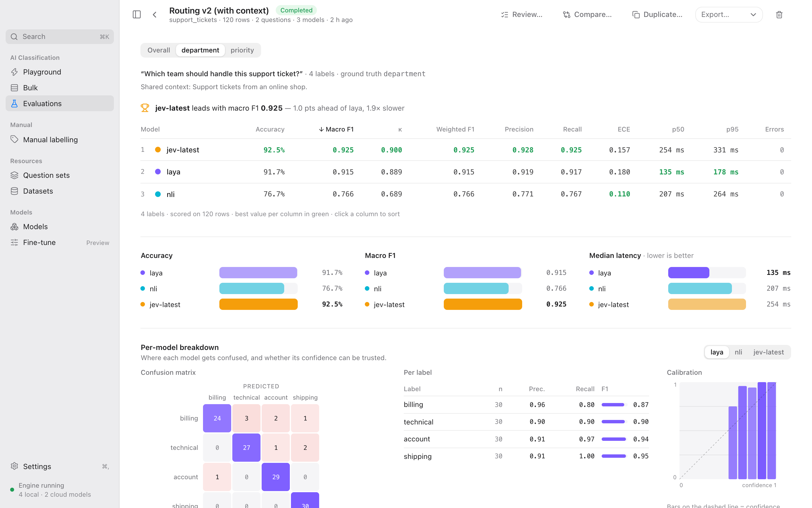
Task: Click the Fine-tune sliders icon
Action: (14, 242)
